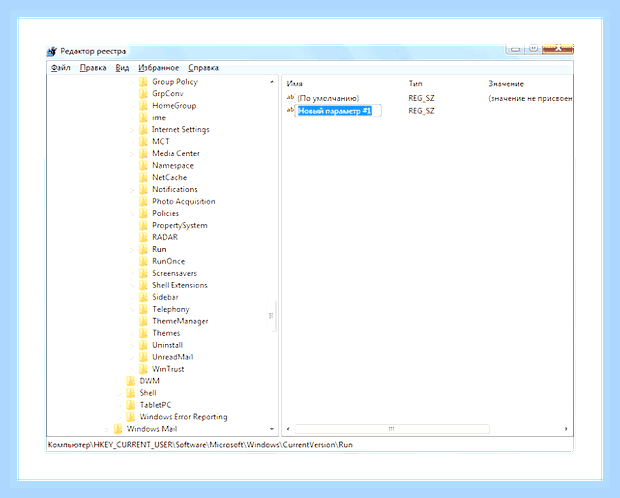Click the Namespace folder icon

pyautogui.click(x=143, y=165)
